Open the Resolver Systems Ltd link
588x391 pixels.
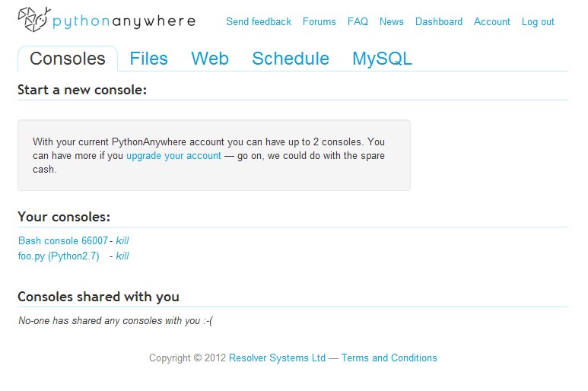277,358
